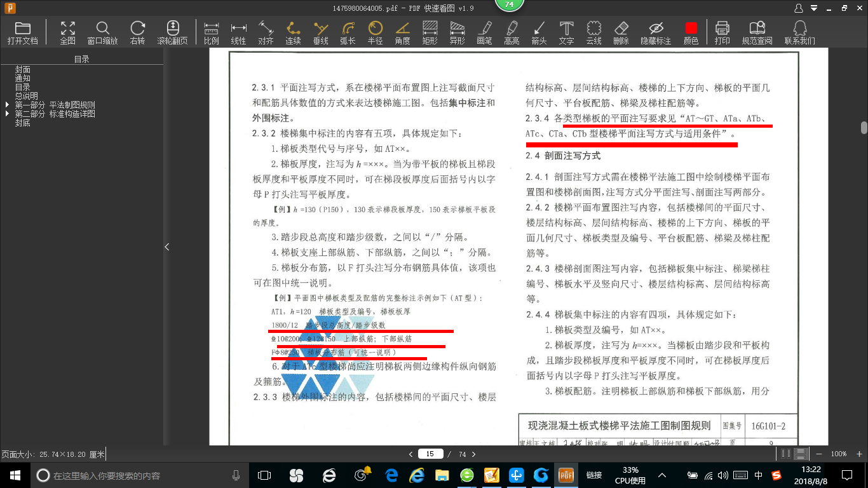
Task: Click the green 74 badge at top
Action: point(509,4)
